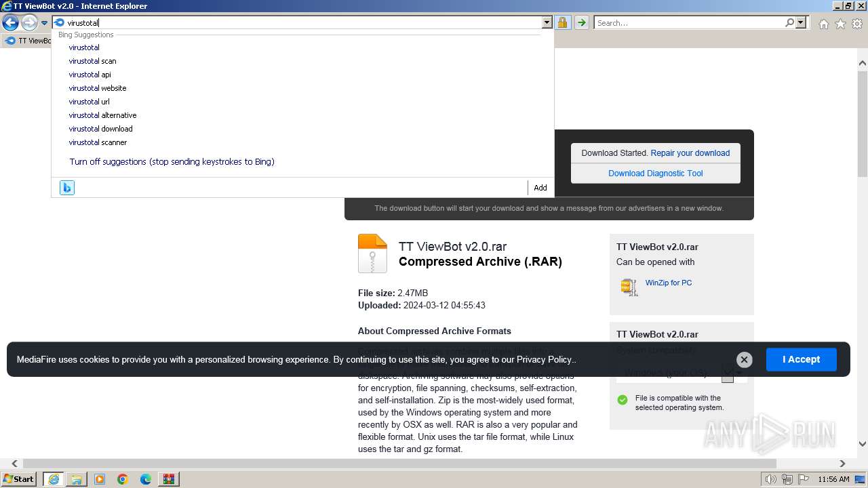The image size is (868, 488).
Task: Open the search provider dropdown arrow
Action: (801, 23)
